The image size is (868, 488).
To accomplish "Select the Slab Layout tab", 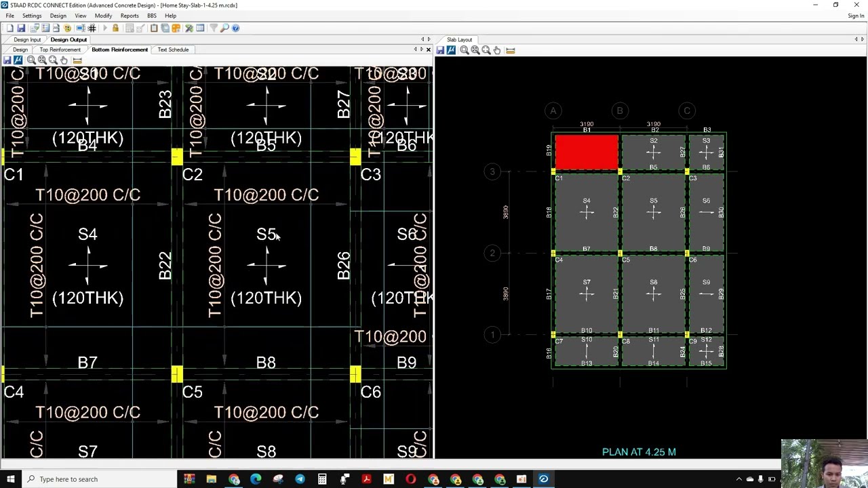I will point(459,39).
